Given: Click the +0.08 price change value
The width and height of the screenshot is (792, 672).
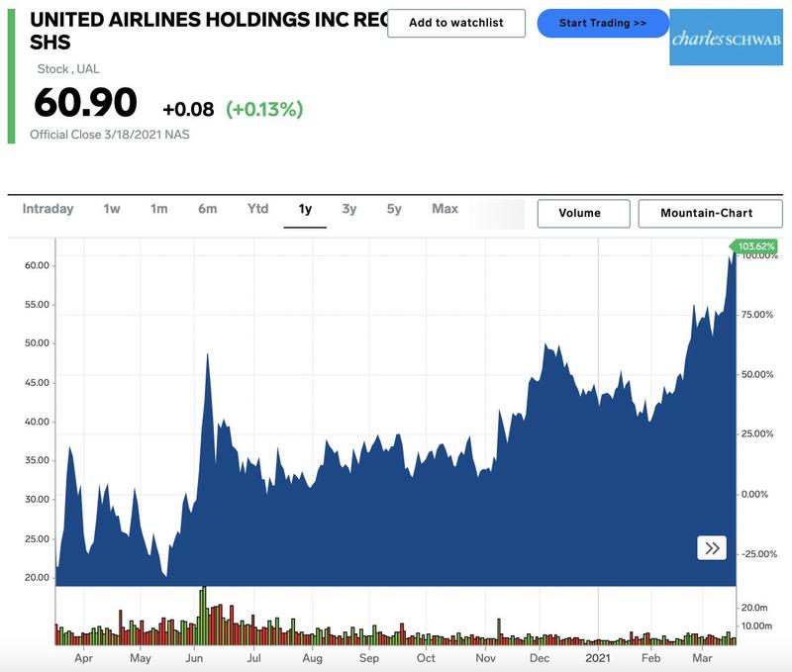Looking at the screenshot, I should click(188, 109).
